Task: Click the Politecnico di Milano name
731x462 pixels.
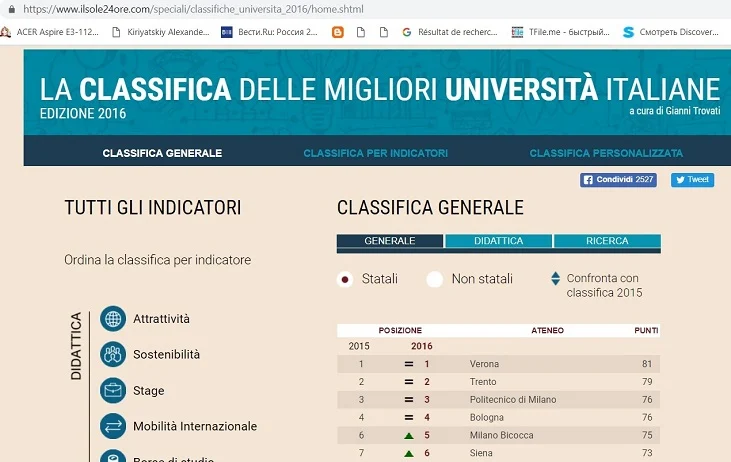Action: pos(513,400)
